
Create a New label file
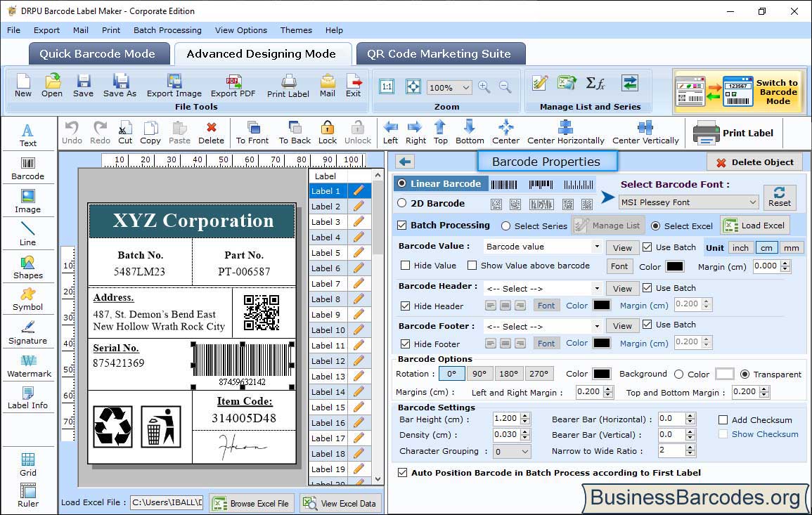coord(22,86)
